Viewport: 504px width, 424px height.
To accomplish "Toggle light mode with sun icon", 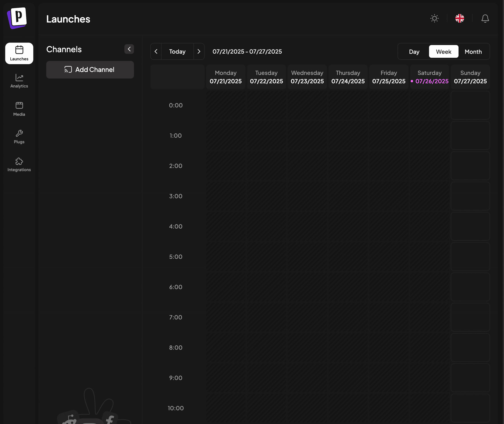I will click(434, 18).
